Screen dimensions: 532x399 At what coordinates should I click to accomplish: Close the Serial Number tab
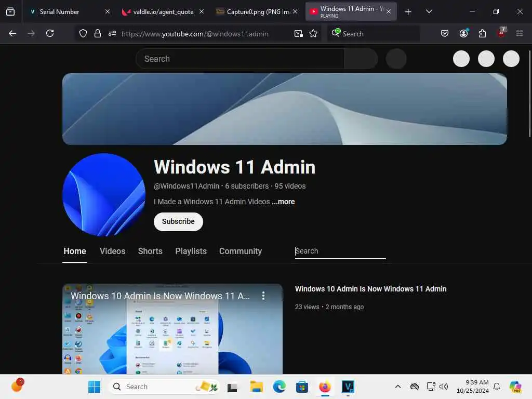pos(108,11)
